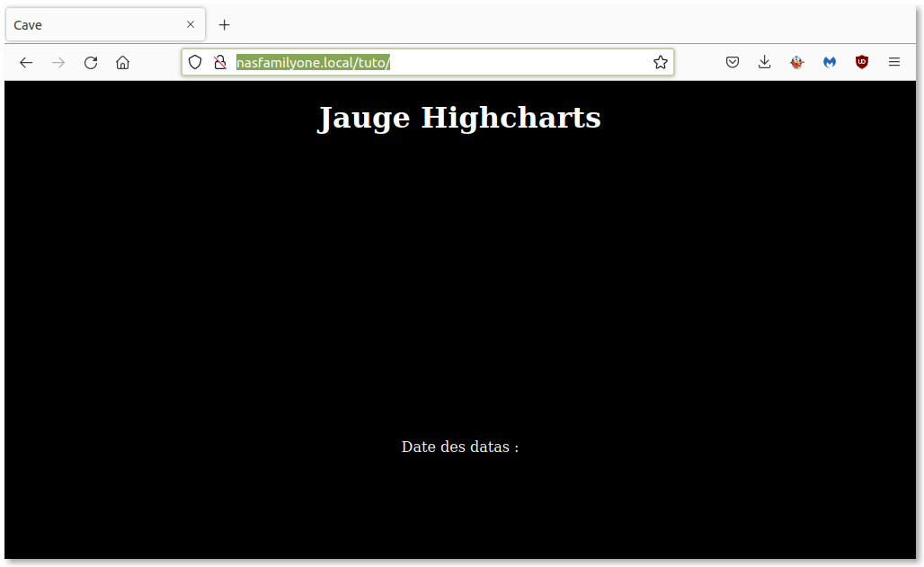This screenshot has height=567, width=924.
Task: Open the Malwarebytes extension icon
Action: pos(829,62)
